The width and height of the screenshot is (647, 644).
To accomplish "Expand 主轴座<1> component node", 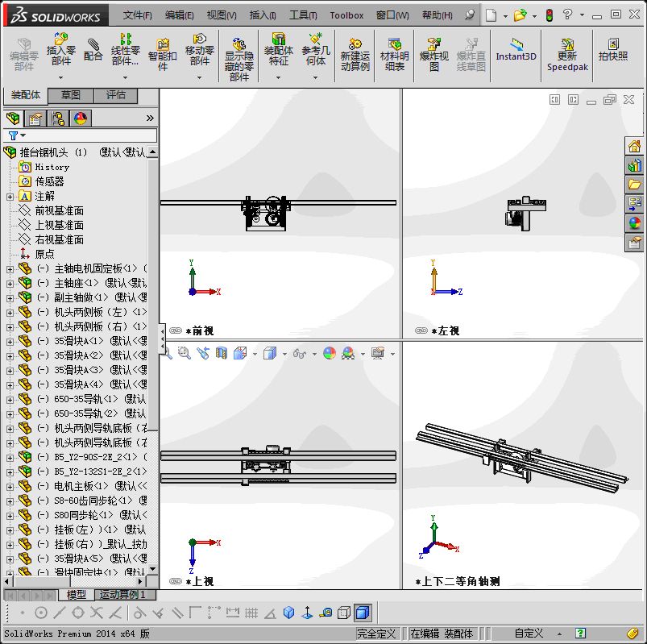I will [10, 284].
